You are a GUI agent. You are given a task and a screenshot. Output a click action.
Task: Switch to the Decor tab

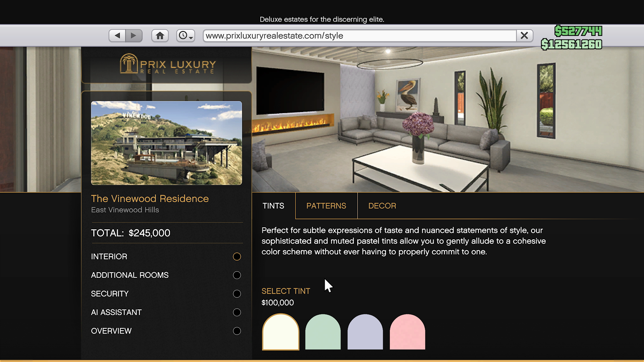click(382, 206)
